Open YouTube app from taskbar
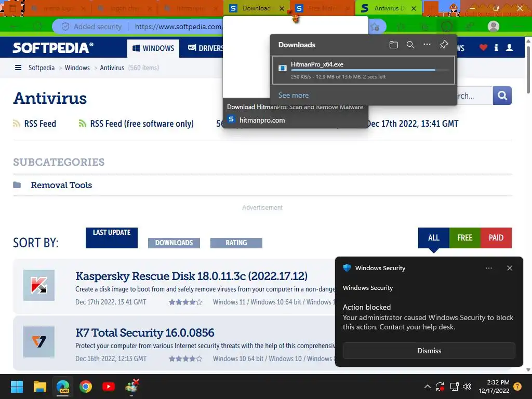The image size is (532, 399). [109, 387]
